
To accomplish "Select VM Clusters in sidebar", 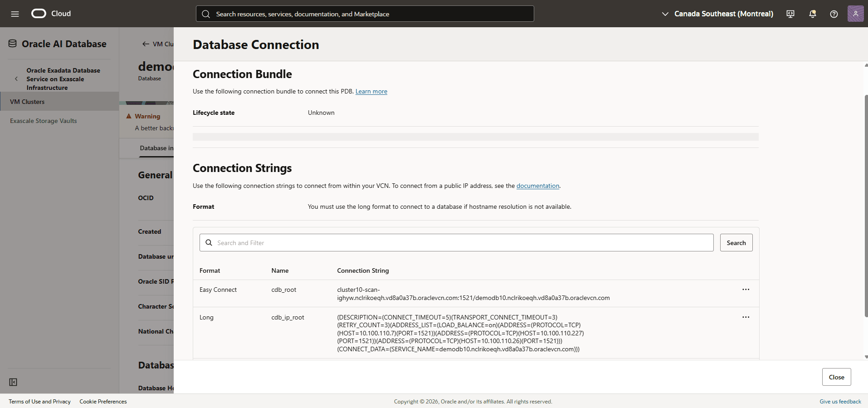I will coord(59,102).
